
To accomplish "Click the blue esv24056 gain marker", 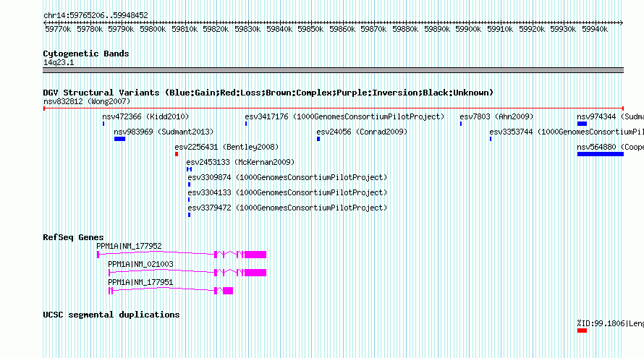I will 318,139.
